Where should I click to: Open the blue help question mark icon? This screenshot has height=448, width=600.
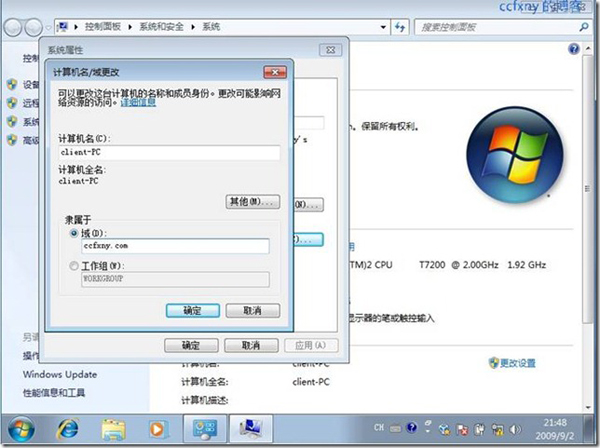point(574,49)
